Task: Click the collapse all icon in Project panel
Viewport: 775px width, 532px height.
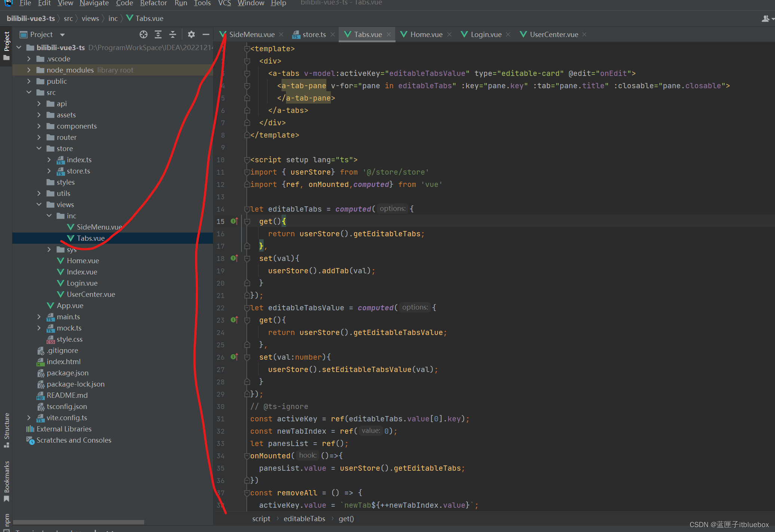Action: (x=173, y=34)
